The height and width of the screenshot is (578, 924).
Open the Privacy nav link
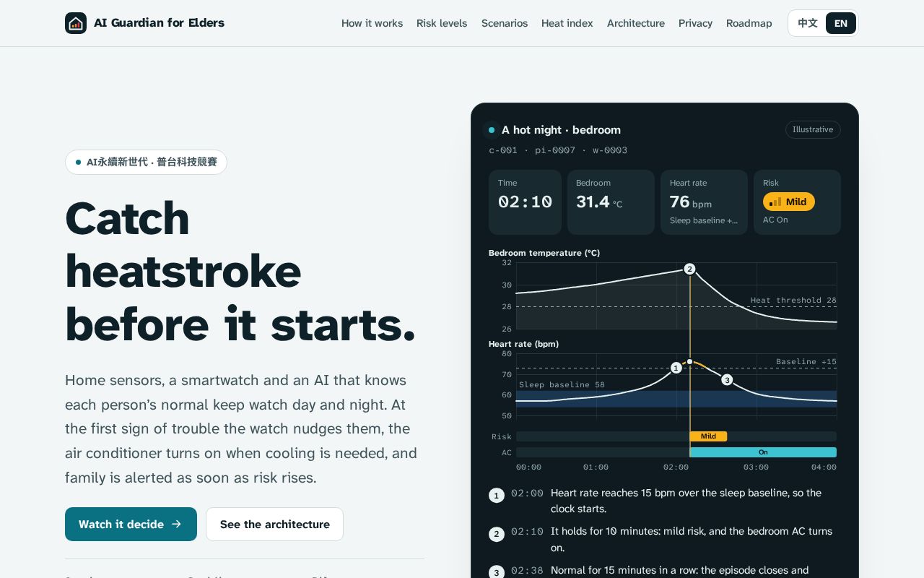point(695,23)
